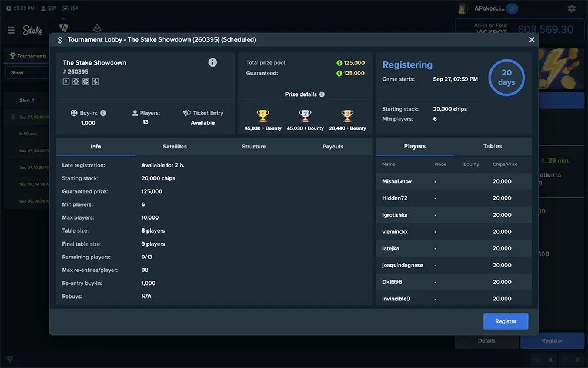This screenshot has width=588, height=368.
Task: Click the All-in or Fold jackpot banner
Action: tap(519, 29)
